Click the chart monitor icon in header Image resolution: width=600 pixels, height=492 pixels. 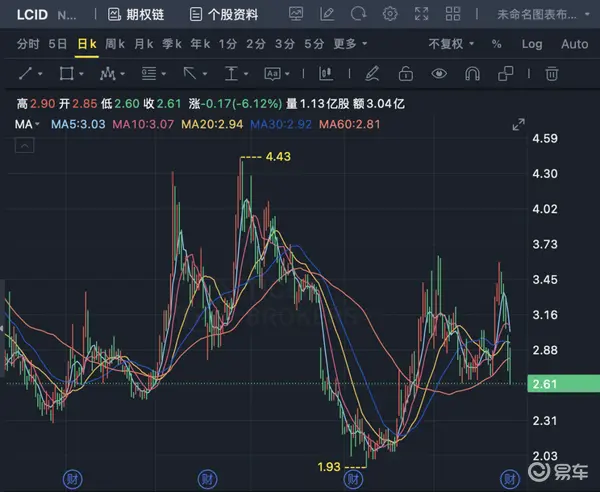pyautogui.click(x=296, y=14)
